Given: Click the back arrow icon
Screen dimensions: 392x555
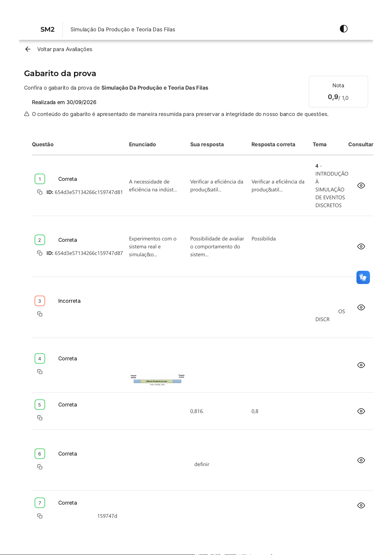Looking at the screenshot, I should [x=28, y=49].
